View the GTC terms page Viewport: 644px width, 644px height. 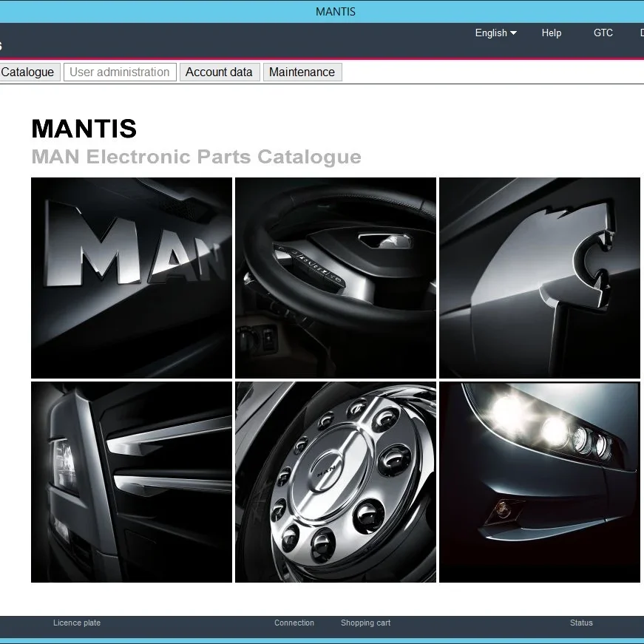click(x=603, y=33)
